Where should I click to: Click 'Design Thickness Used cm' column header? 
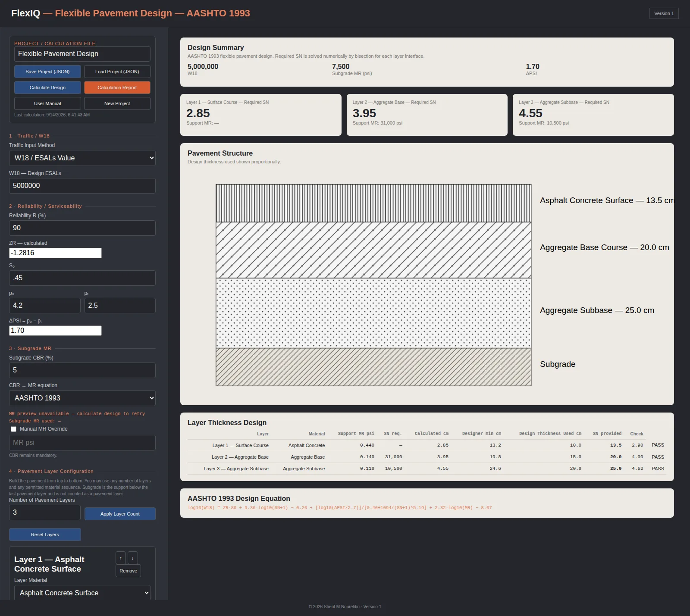pos(550,434)
